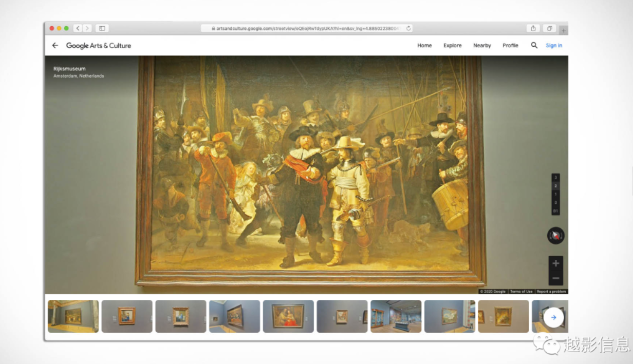Click the © 2020 Google notice

(x=493, y=292)
